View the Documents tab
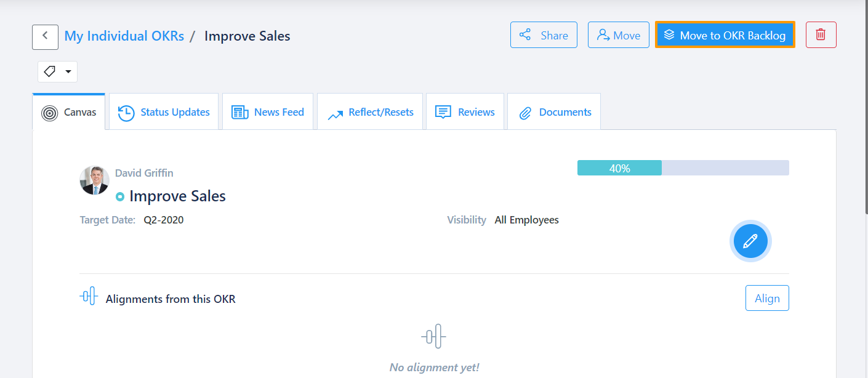 coord(554,112)
